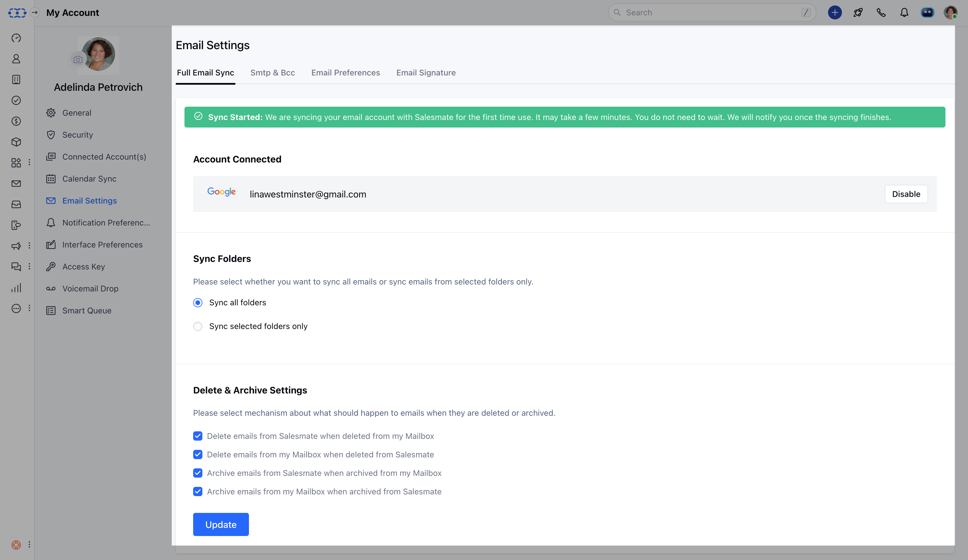Click the Update button
Screen dimensions: 968x560
coord(221,524)
